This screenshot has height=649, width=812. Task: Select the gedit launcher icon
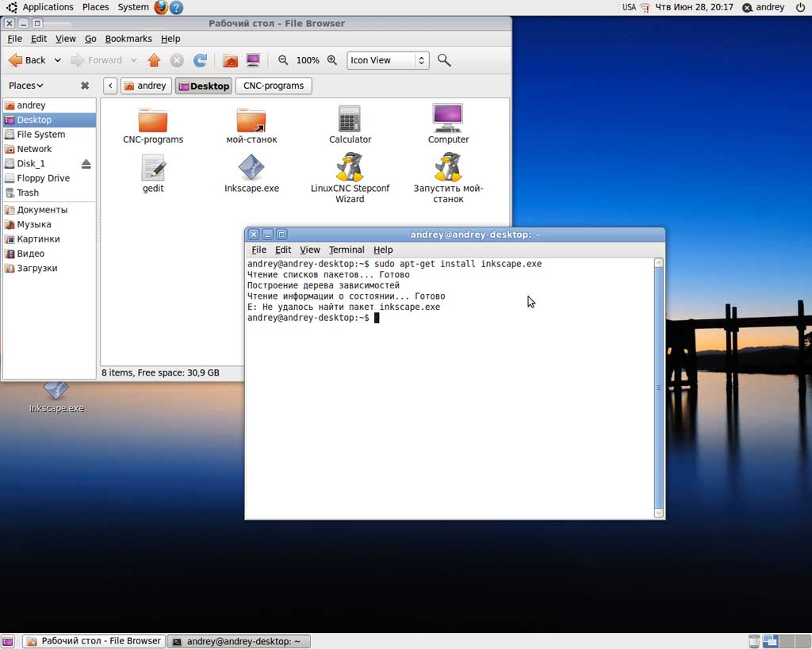tap(153, 174)
